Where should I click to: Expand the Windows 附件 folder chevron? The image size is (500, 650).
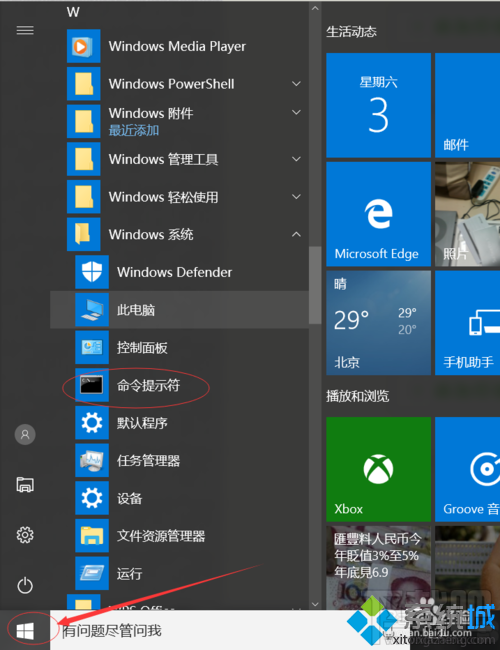[x=296, y=112]
